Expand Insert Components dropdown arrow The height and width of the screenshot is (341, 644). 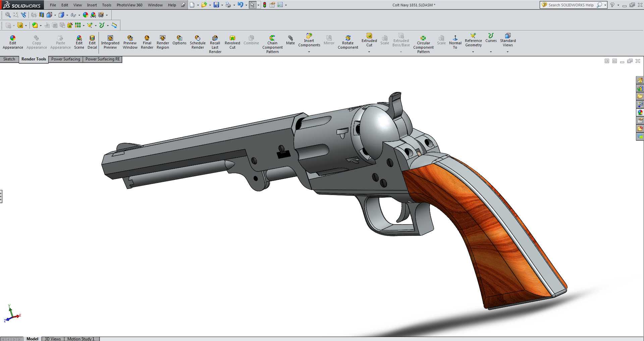[x=309, y=52]
